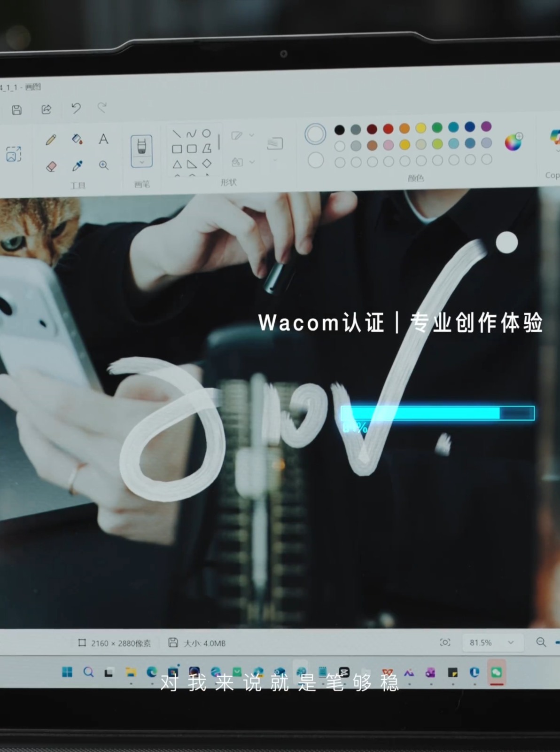Open the 81.5% zoom level dropdown
This screenshot has width=560, height=752.
[x=510, y=642]
